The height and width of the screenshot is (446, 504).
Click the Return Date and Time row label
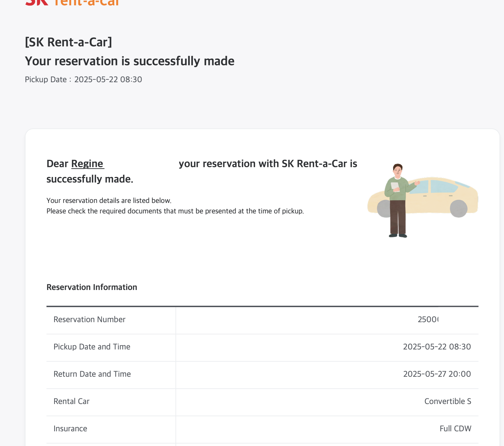pyautogui.click(x=92, y=374)
